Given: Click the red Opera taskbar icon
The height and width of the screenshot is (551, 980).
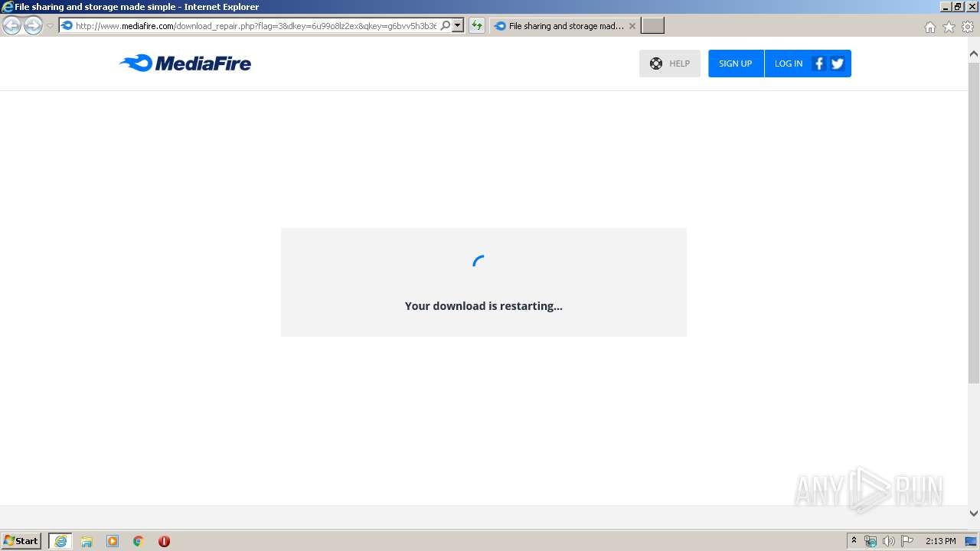Looking at the screenshot, I should (x=164, y=541).
